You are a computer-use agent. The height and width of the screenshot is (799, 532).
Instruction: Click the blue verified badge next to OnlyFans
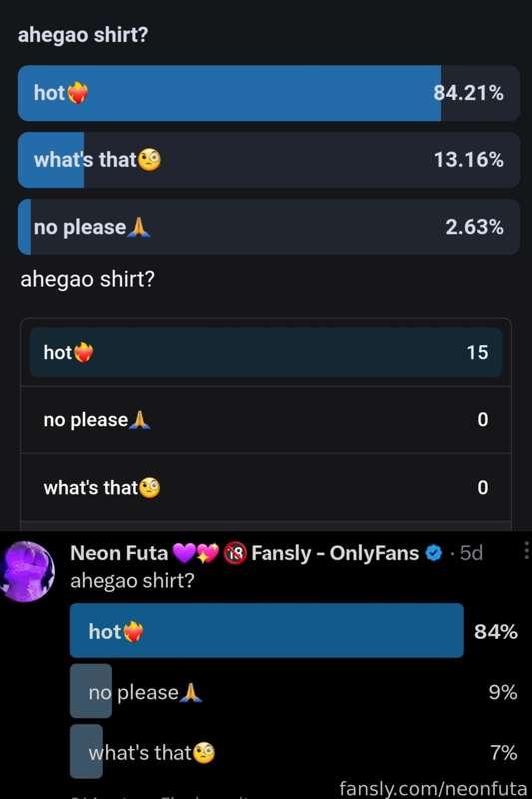pyautogui.click(x=434, y=553)
